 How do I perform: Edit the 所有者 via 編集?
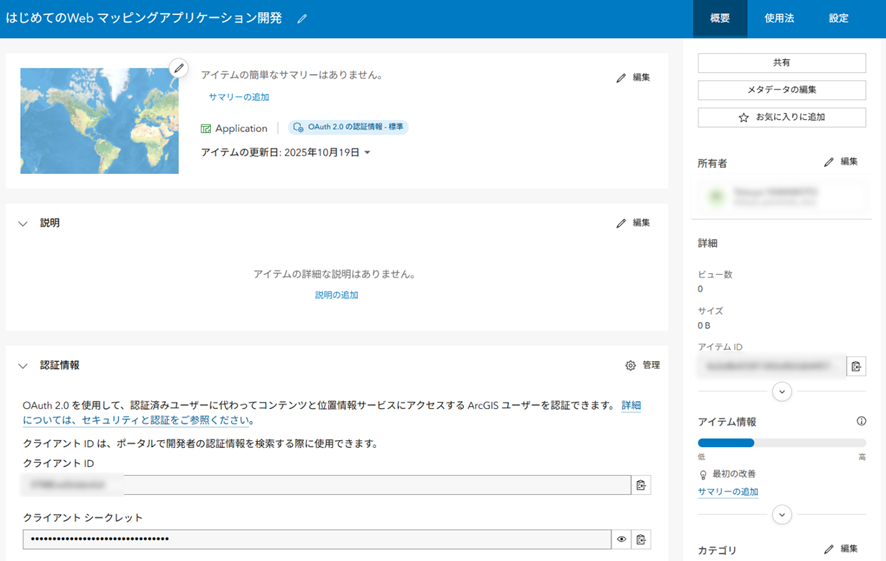[x=841, y=162]
